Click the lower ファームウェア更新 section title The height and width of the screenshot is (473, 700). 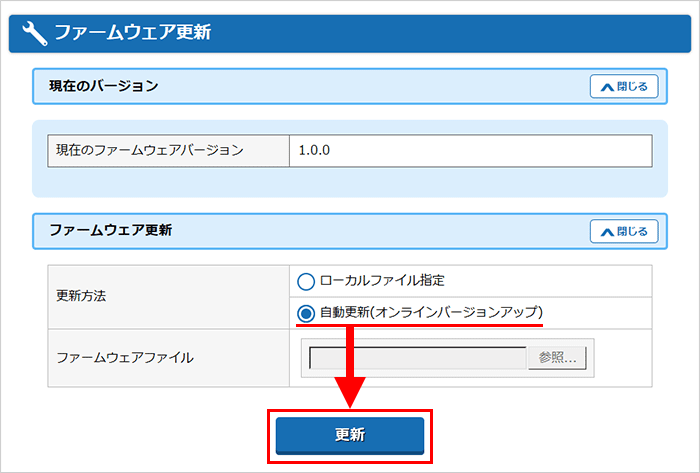(111, 231)
